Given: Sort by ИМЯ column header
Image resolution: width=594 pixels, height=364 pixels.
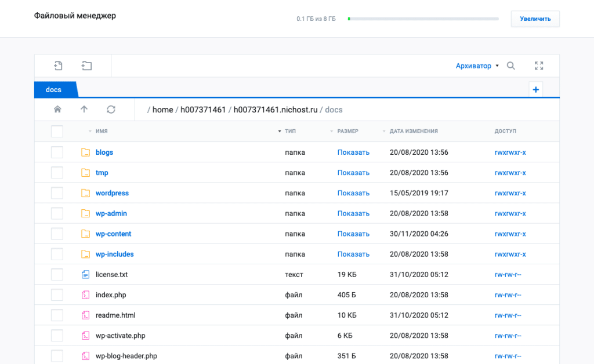Looking at the screenshot, I should (102, 131).
